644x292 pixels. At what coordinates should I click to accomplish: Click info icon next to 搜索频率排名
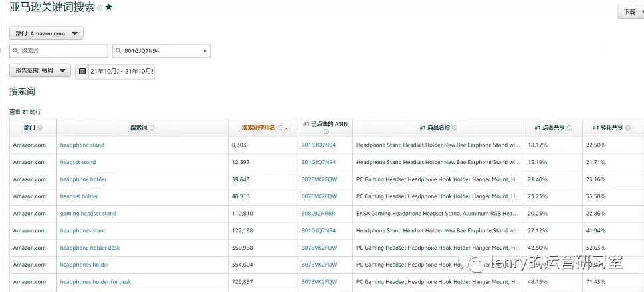[280, 128]
